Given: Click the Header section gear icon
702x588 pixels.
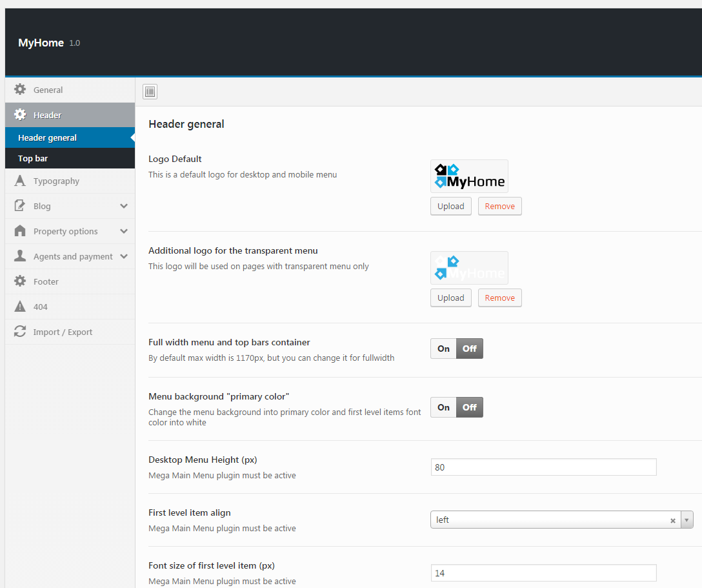Looking at the screenshot, I should pos(20,115).
